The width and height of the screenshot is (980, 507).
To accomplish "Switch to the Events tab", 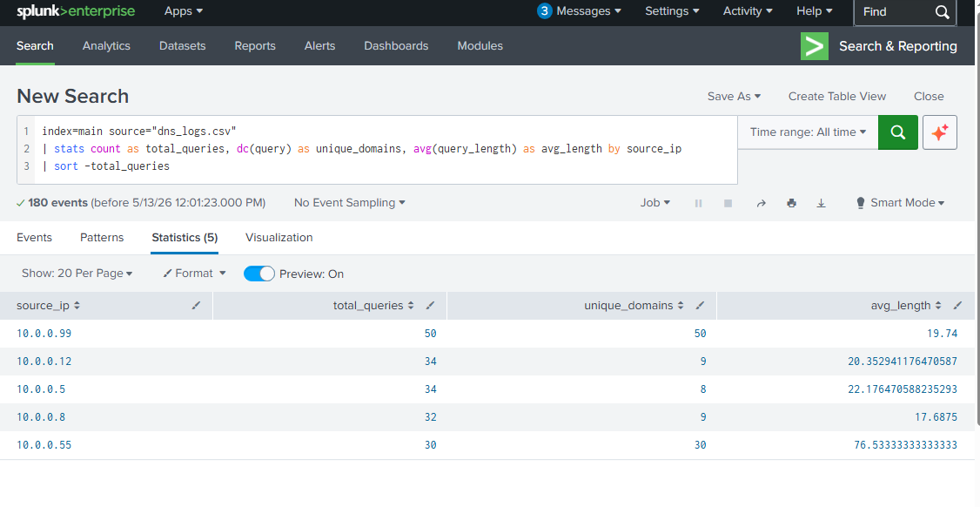I will [34, 238].
